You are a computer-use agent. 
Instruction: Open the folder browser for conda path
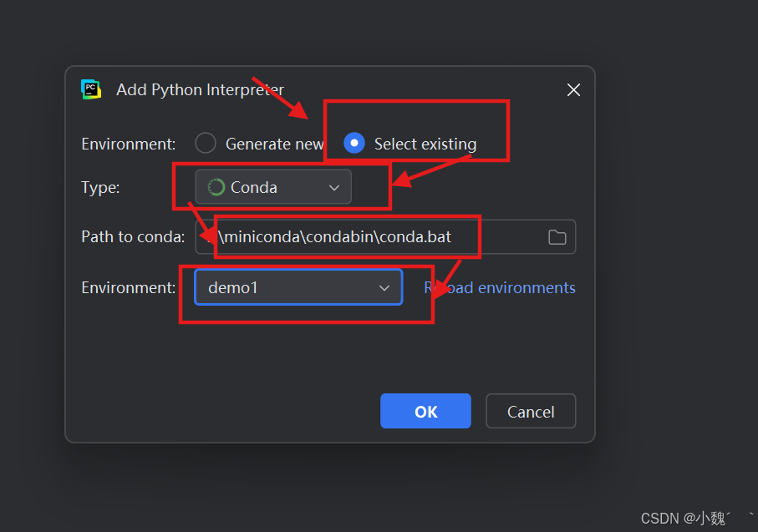coord(557,237)
